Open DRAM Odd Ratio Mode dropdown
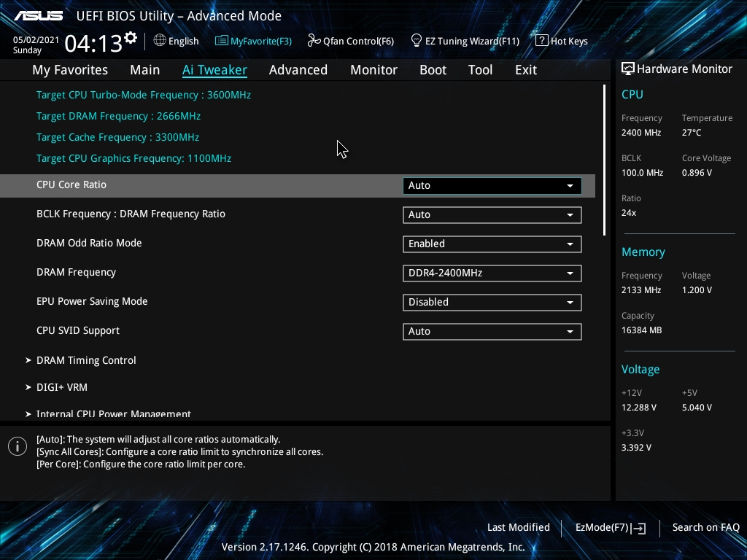The height and width of the screenshot is (560, 747). [492, 244]
